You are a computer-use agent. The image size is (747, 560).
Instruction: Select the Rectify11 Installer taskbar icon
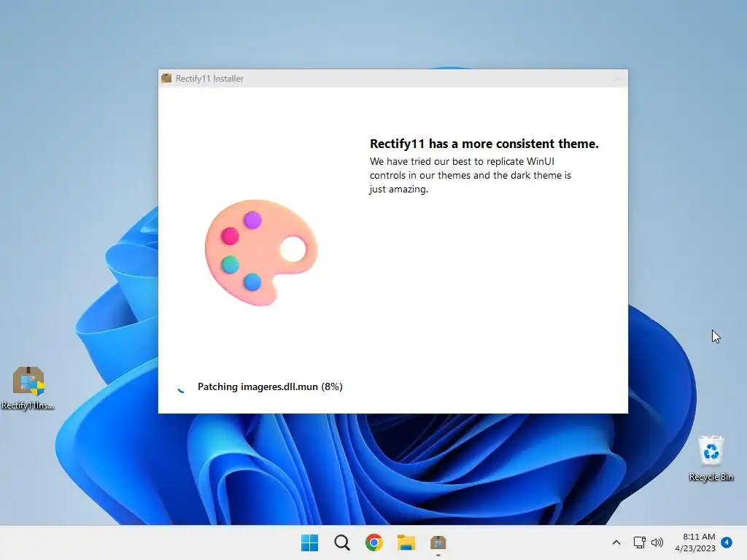pyautogui.click(x=438, y=542)
